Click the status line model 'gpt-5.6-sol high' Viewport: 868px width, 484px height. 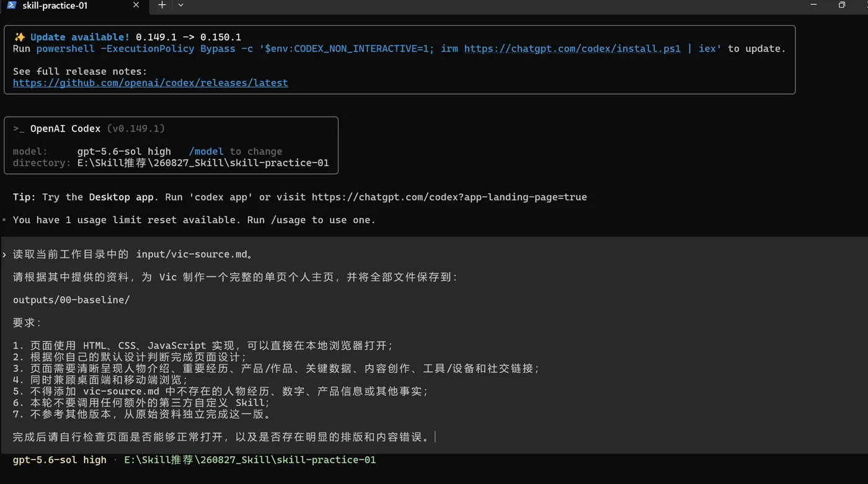(60, 460)
